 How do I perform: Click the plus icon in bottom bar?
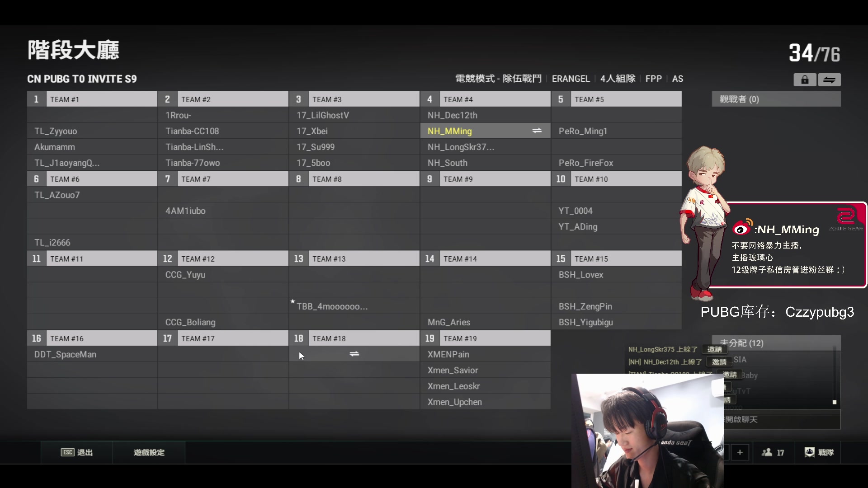tap(740, 452)
